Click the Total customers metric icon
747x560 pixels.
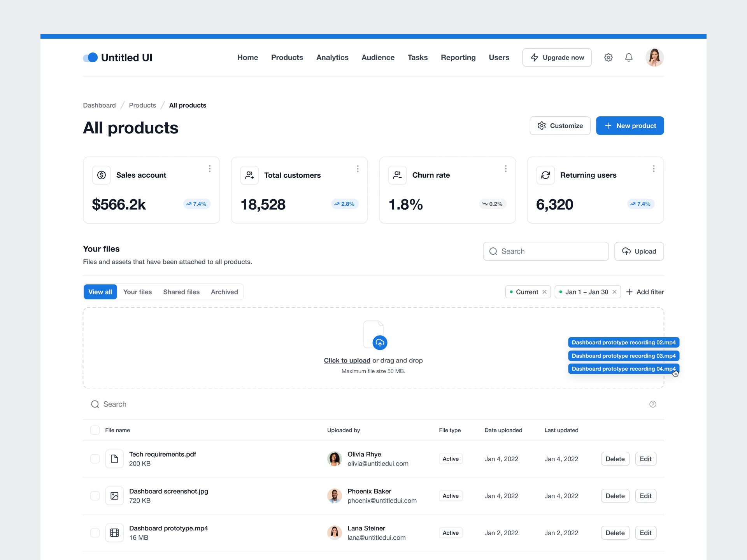click(250, 175)
